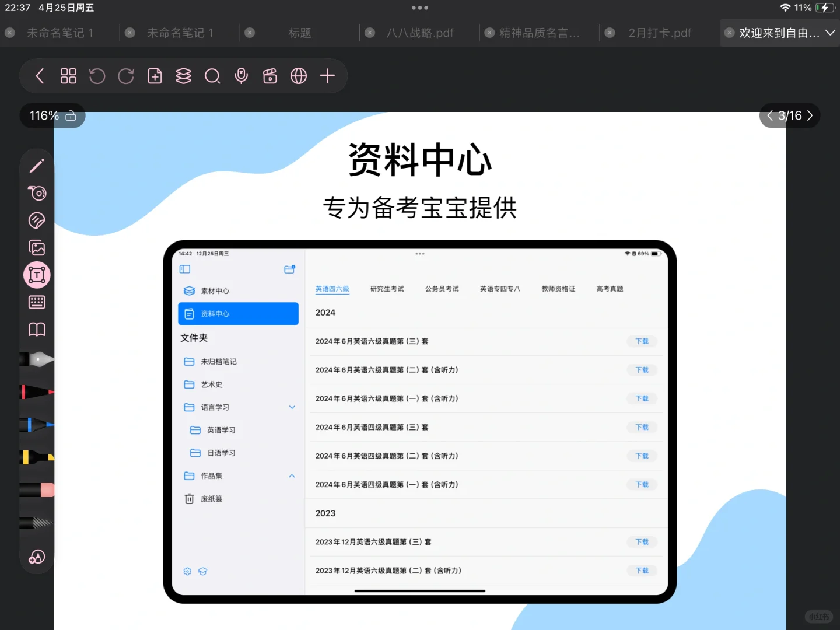The height and width of the screenshot is (630, 840).
Task: Switch to keyboard input mode
Action: (37, 302)
